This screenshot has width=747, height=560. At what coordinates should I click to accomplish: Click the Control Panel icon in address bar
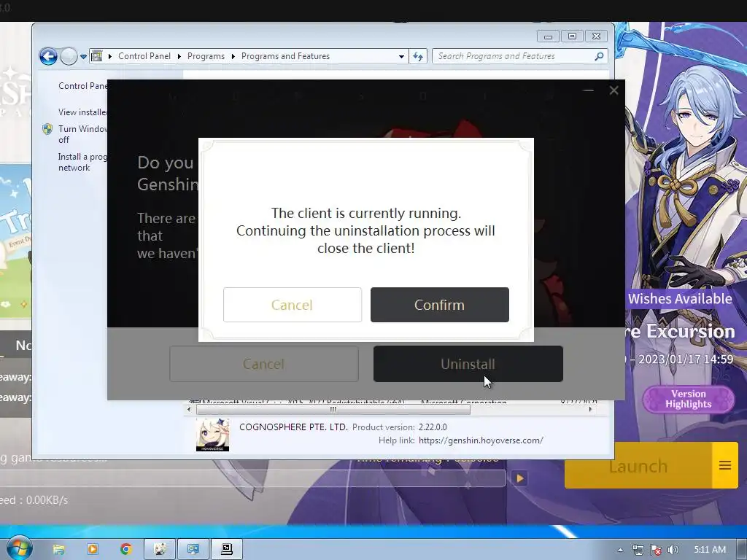pos(97,56)
